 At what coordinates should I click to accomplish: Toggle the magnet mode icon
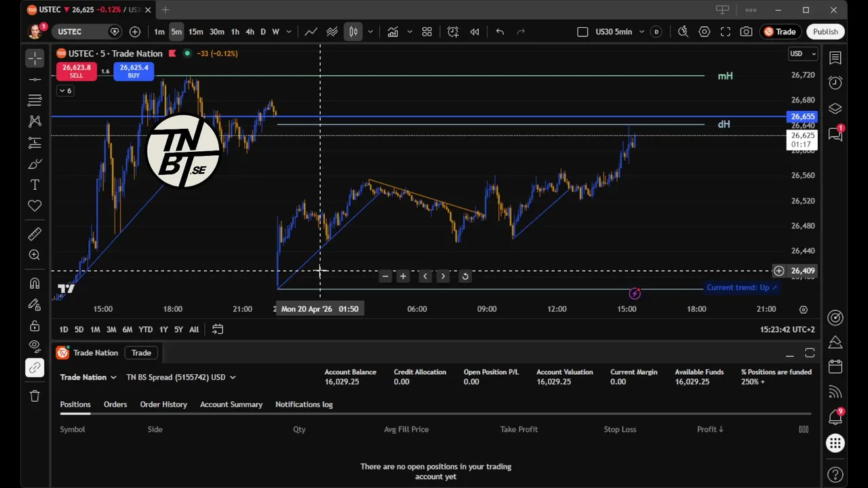pyautogui.click(x=35, y=283)
